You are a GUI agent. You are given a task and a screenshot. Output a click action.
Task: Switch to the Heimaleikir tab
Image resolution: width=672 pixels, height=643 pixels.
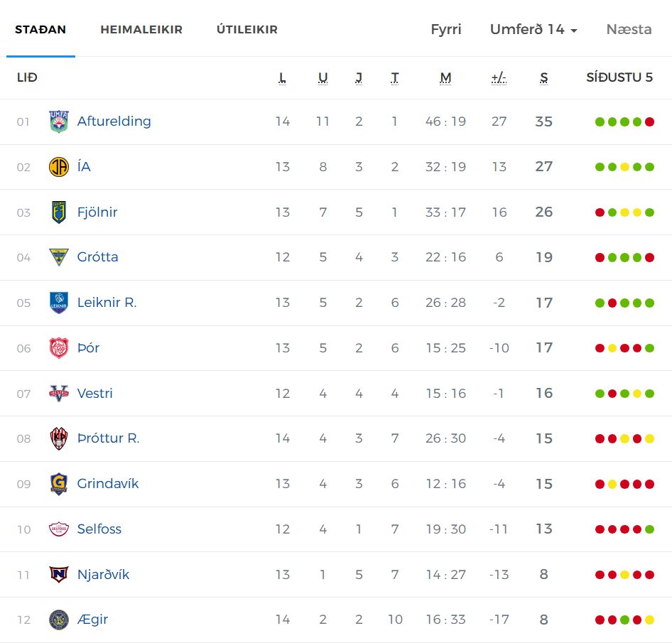click(141, 30)
